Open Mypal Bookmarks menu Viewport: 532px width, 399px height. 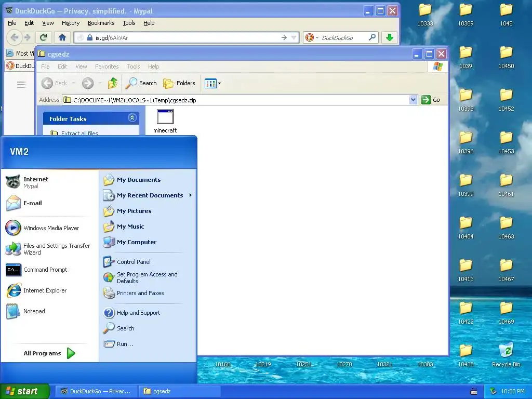[x=101, y=23]
